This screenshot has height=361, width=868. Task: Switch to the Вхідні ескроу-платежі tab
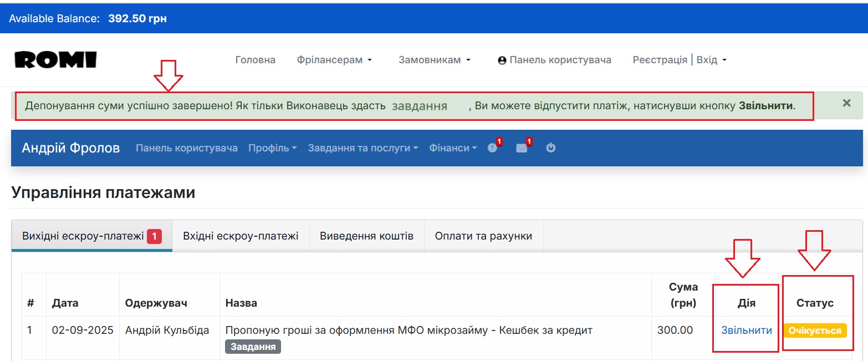(x=241, y=235)
